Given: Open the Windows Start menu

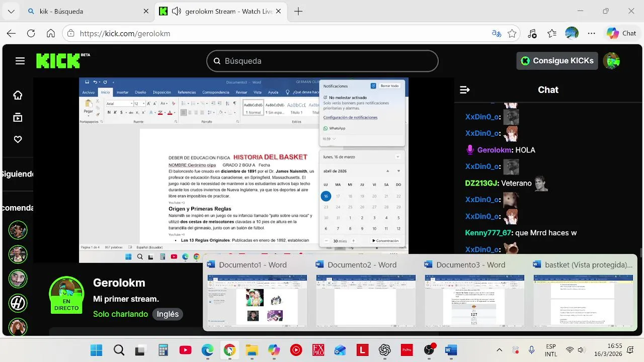Looking at the screenshot, I should pyautogui.click(x=96, y=350).
